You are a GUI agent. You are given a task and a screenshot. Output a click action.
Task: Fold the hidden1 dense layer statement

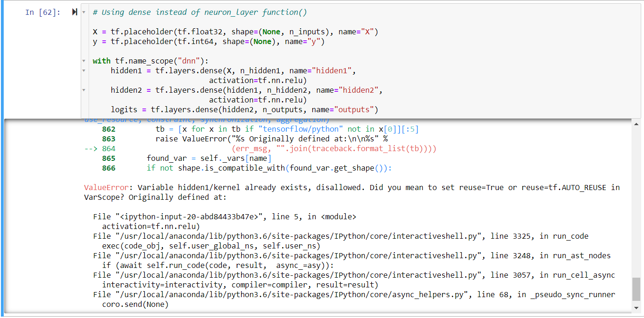click(x=84, y=70)
